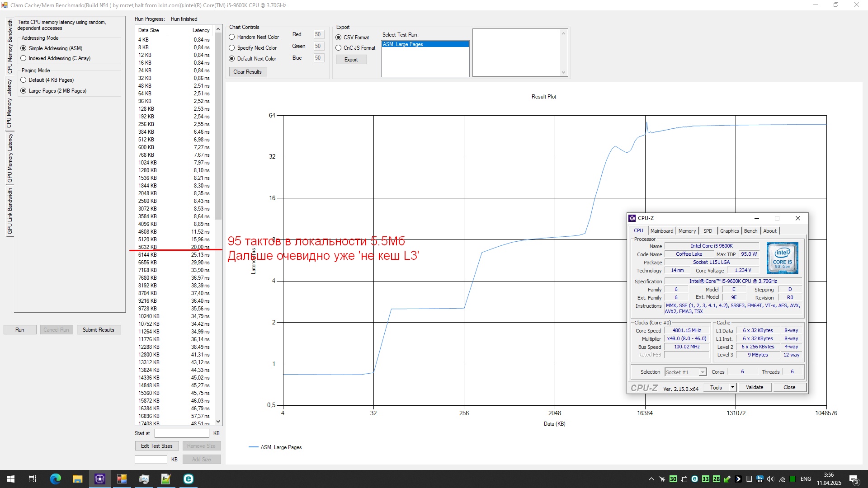
Task: Click the Task View taskbar icon
Action: (33, 479)
